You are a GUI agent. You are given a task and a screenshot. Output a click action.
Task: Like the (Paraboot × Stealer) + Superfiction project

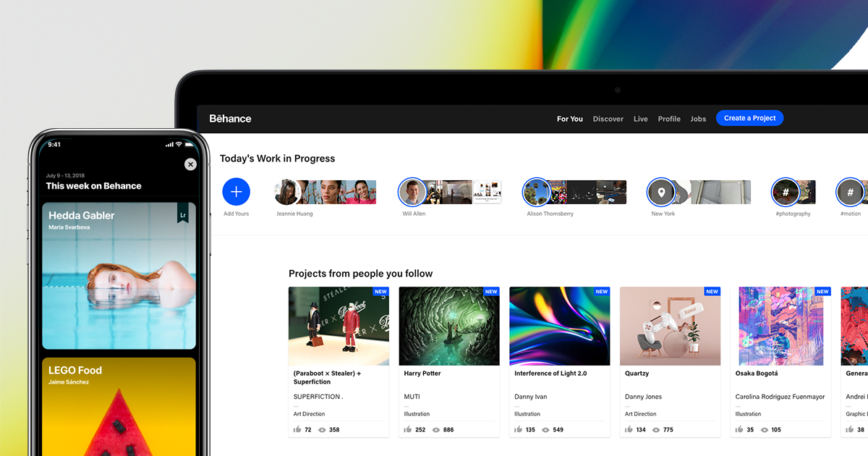click(x=297, y=429)
